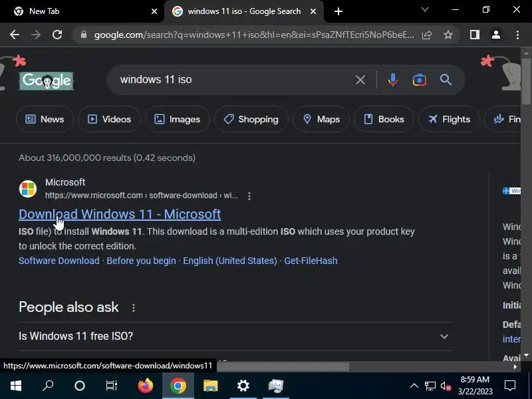
Task: Switch to the New Tab tab
Action: click(81, 11)
